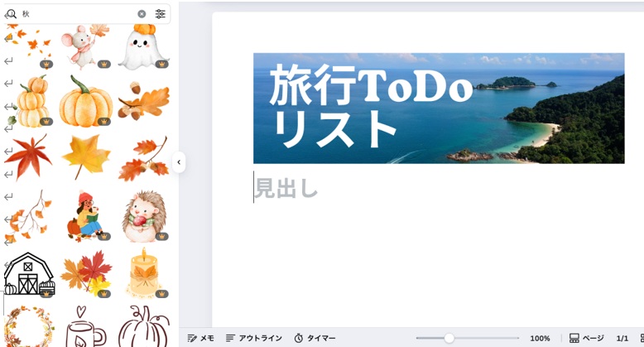Click the 見出し heading placeholder text
The image size is (644, 347).
[x=286, y=188]
